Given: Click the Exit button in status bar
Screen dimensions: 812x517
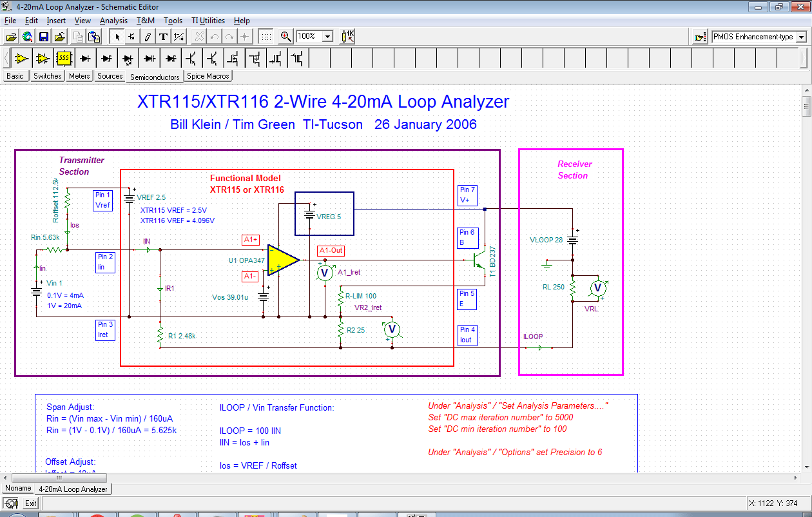Looking at the screenshot, I should point(30,503).
